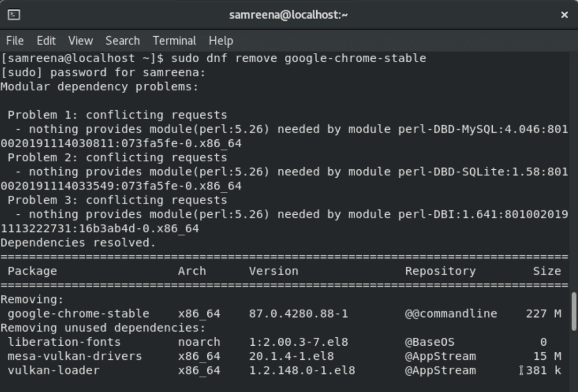Open the Terminal menu
This screenshot has height=392, width=578.
(x=174, y=40)
